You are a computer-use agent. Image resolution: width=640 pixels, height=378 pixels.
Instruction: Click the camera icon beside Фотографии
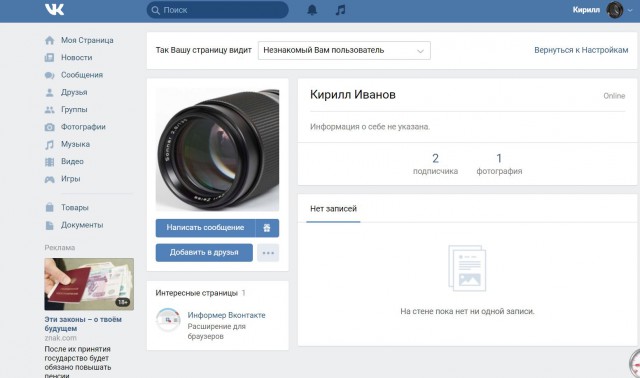[49, 127]
